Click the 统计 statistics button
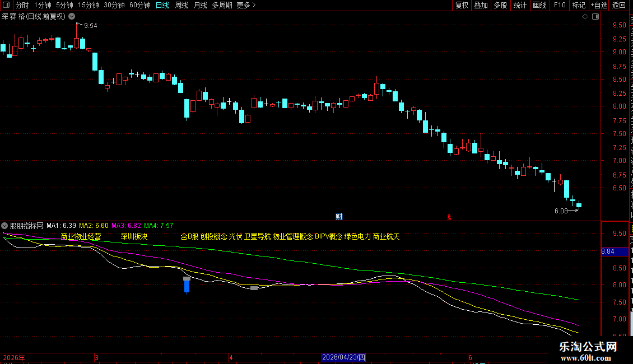Image resolution: width=633 pixels, height=364 pixels. click(520, 5)
